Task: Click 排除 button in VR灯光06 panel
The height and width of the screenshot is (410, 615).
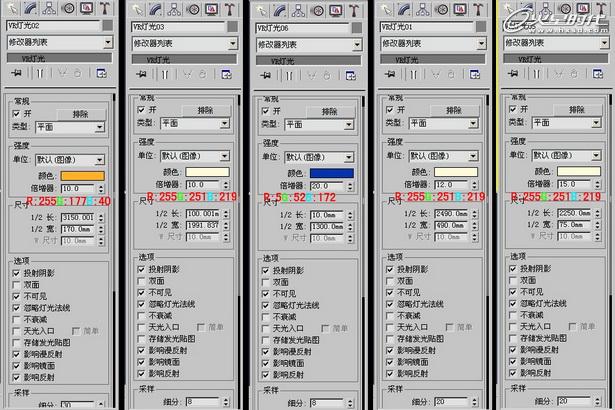Action: (x=330, y=111)
